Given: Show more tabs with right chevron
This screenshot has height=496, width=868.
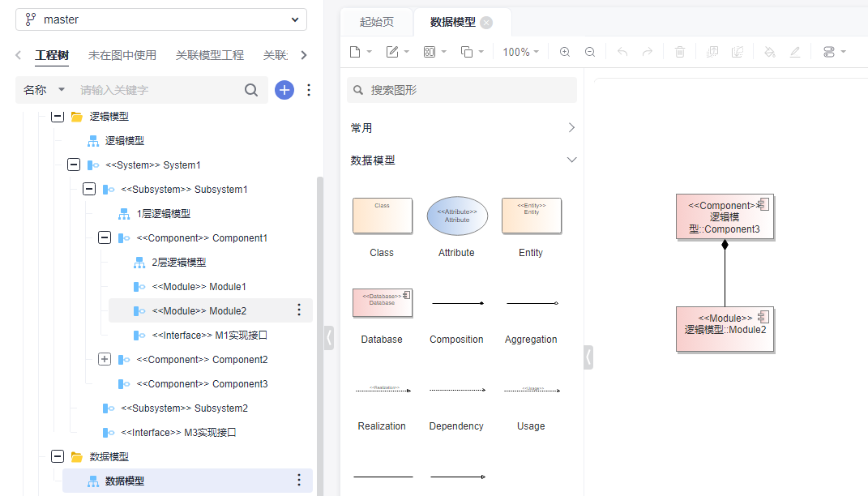Looking at the screenshot, I should pyautogui.click(x=304, y=55).
